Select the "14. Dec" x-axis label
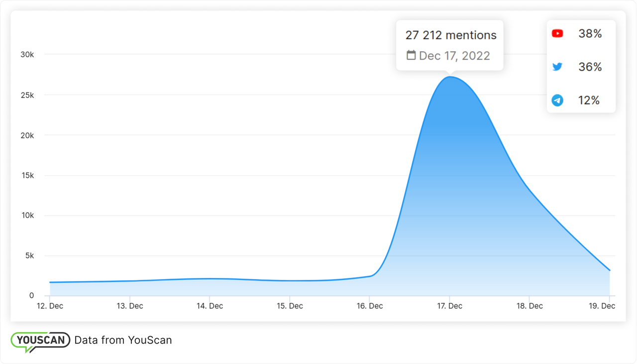 210,306
